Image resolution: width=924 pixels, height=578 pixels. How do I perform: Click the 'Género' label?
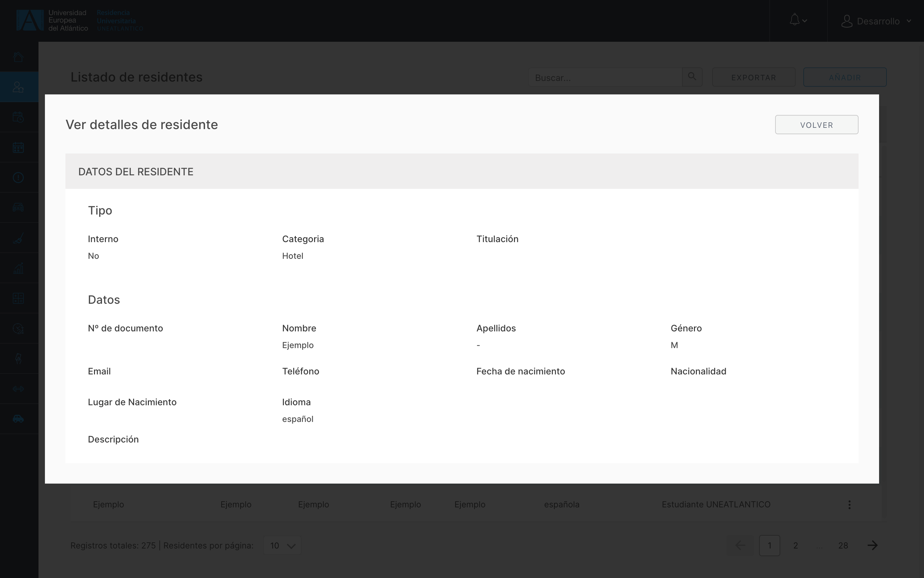pyautogui.click(x=686, y=328)
